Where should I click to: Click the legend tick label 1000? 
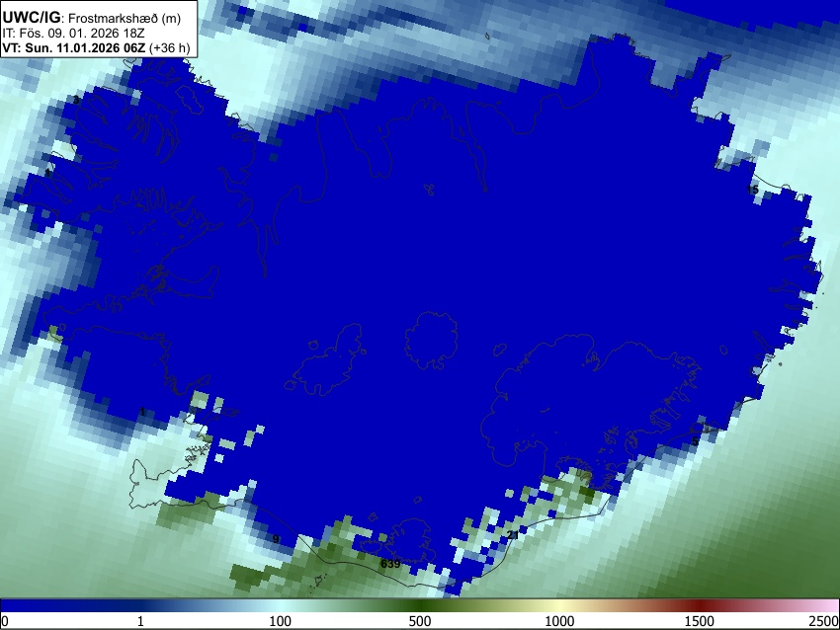(x=559, y=621)
